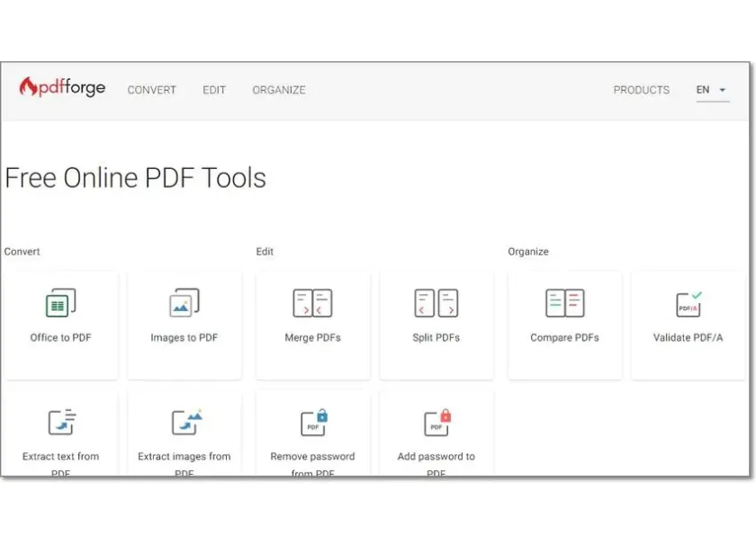Screen dimensions: 756x544
Task: Select the Images to PDF tool icon
Action: tap(184, 302)
